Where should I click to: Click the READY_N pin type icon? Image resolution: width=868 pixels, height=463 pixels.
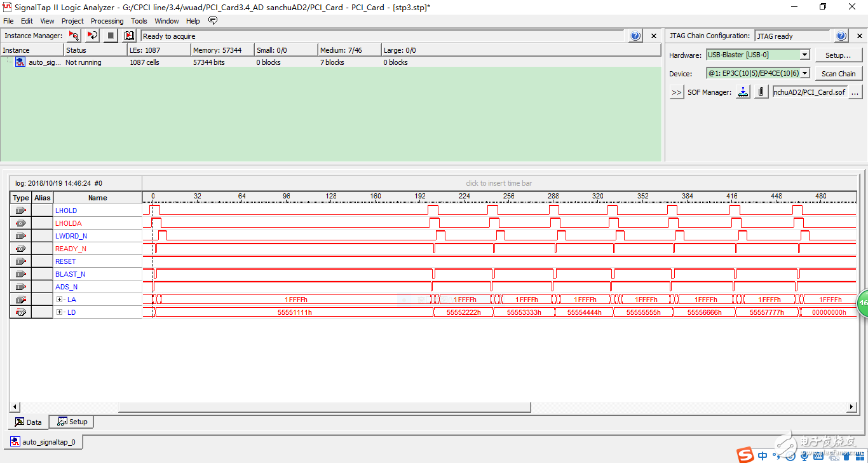[21, 249]
